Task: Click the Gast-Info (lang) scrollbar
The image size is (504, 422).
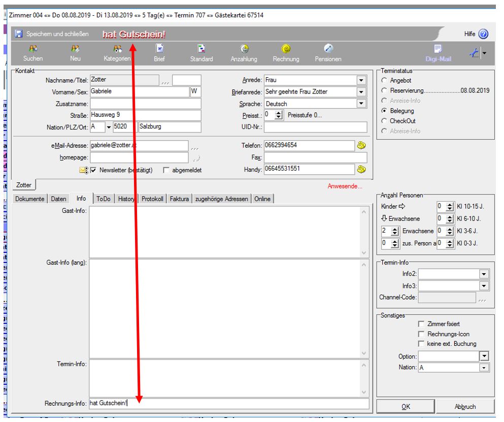Action: point(364,309)
